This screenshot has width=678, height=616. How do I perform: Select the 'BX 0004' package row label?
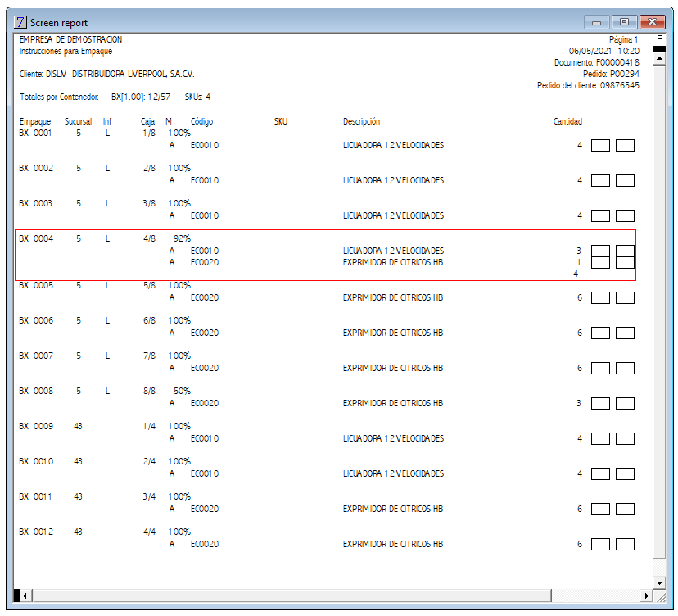point(36,239)
